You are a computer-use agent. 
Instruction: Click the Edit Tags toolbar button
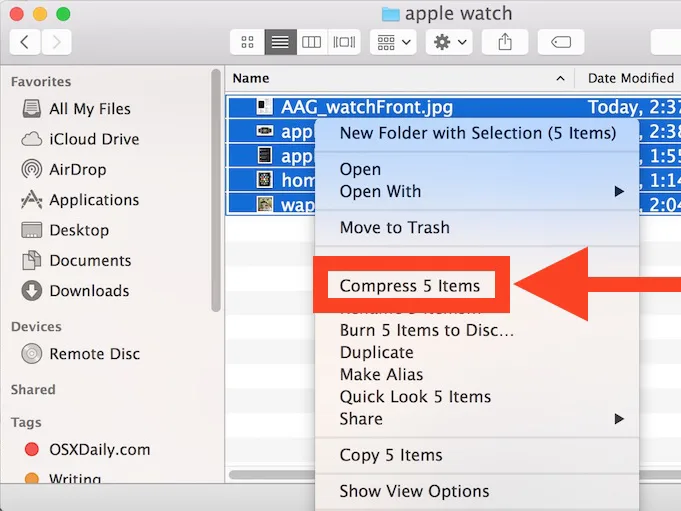pyautogui.click(x=561, y=42)
